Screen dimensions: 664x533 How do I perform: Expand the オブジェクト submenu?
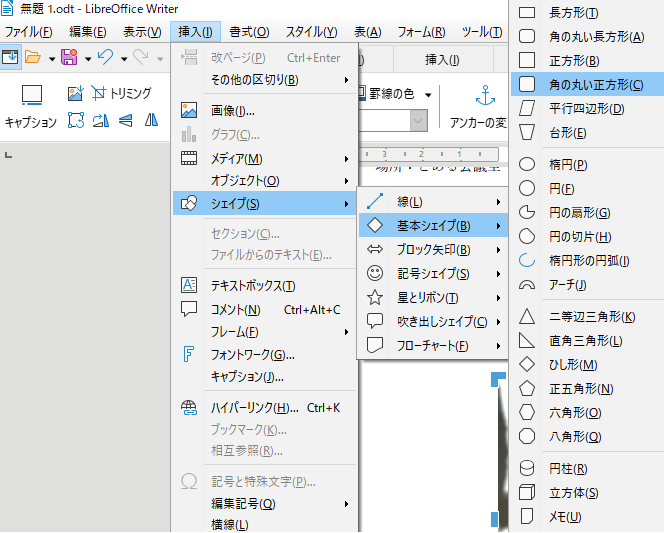[x=265, y=181]
